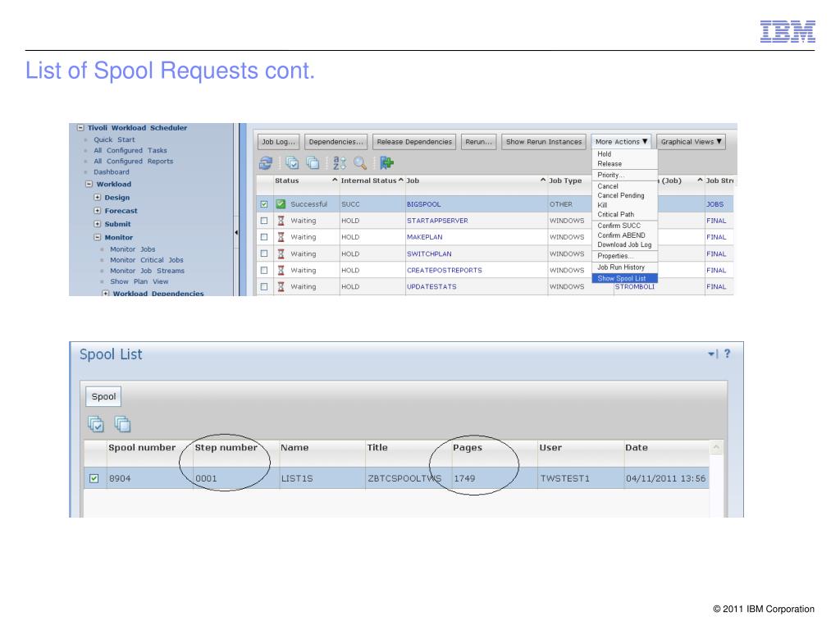This screenshot has height=630, width=840.
Task: Check the STARTAPPSERVER job row checkbox
Action: point(264,221)
